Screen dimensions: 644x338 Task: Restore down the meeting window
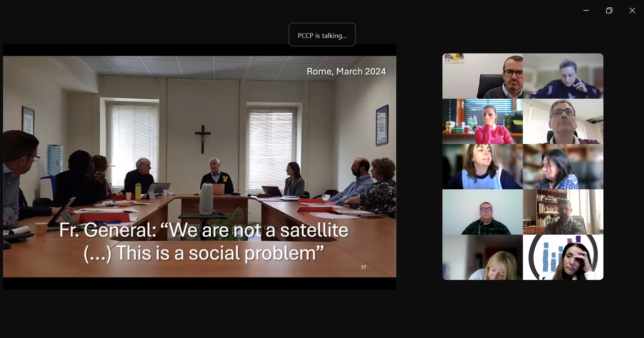[609, 10]
